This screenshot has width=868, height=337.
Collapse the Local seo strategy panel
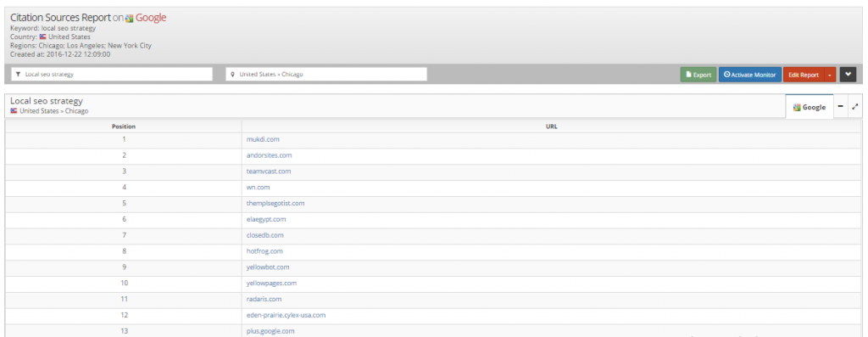point(840,107)
